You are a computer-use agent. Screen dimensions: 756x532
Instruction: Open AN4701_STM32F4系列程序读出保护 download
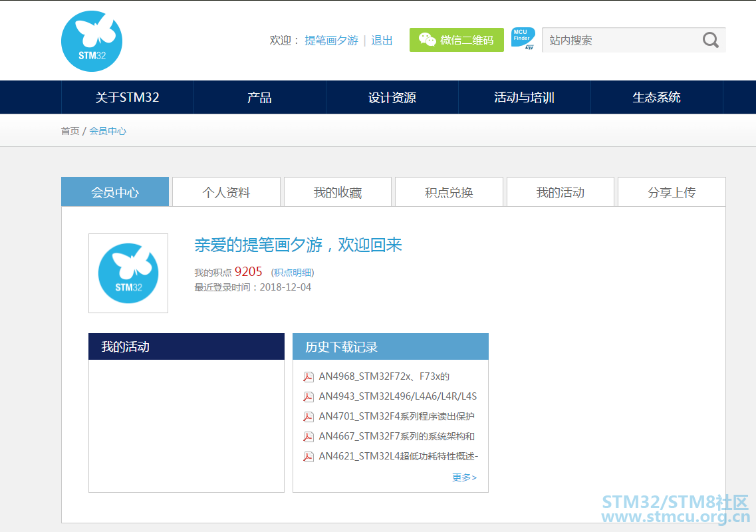[397, 417]
